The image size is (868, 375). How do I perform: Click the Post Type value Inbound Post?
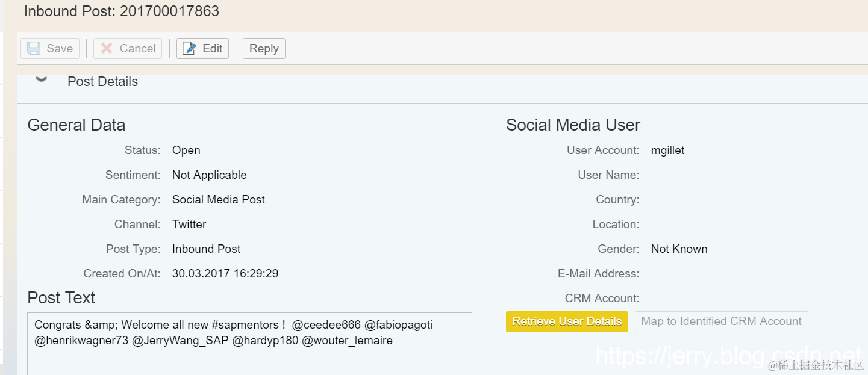point(206,249)
